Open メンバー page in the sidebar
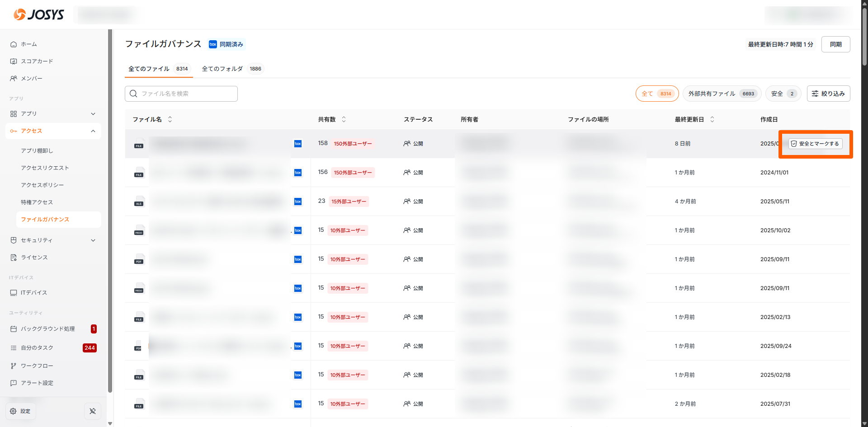The width and height of the screenshot is (868, 427). [32, 79]
